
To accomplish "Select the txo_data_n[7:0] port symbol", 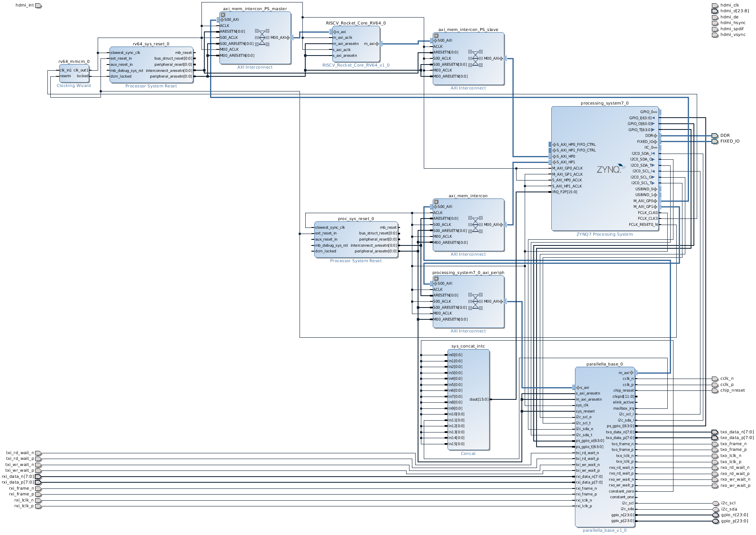I will [715, 432].
